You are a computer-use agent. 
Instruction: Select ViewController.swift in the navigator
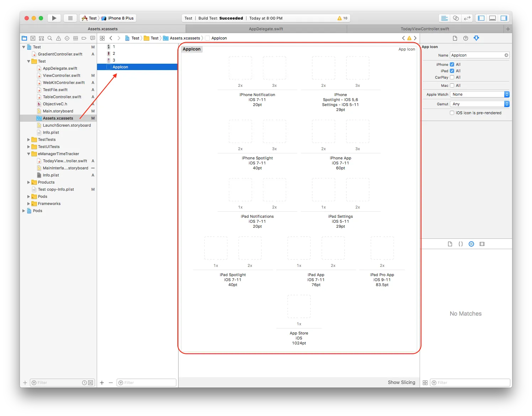click(x=62, y=75)
